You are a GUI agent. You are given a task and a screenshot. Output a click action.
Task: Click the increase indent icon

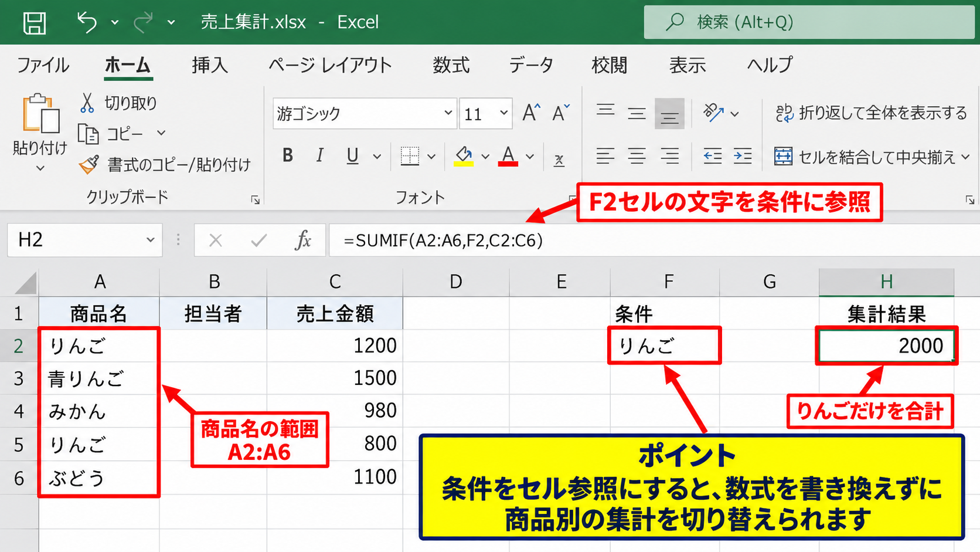(743, 156)
